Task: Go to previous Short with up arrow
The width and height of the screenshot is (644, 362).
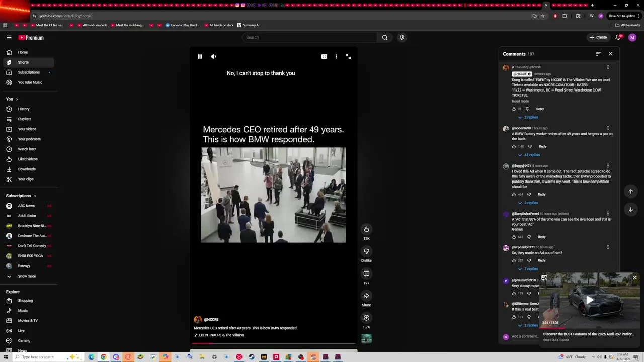Action: tap(631, 191)
